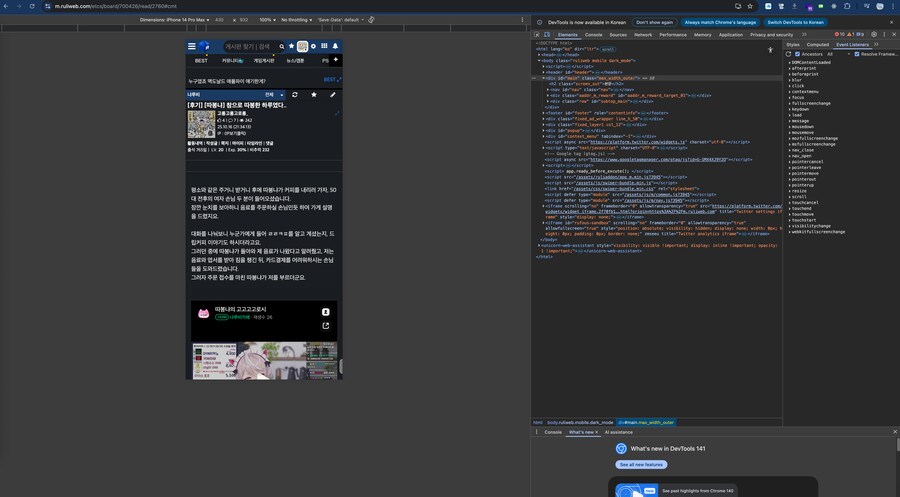Toggle the Resolve Framework listeners checkbox
Screen dimensions: 900x497
(857, 54)
